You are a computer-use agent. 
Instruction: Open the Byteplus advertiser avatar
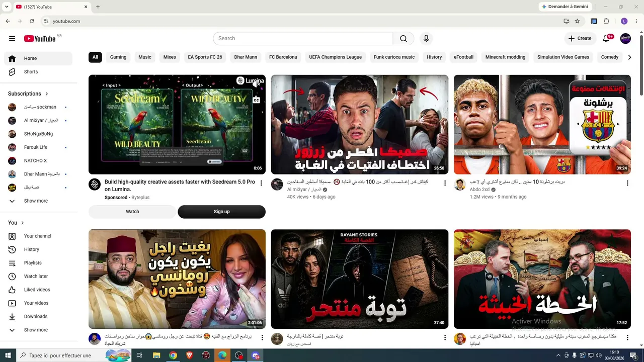click(95, 185)
